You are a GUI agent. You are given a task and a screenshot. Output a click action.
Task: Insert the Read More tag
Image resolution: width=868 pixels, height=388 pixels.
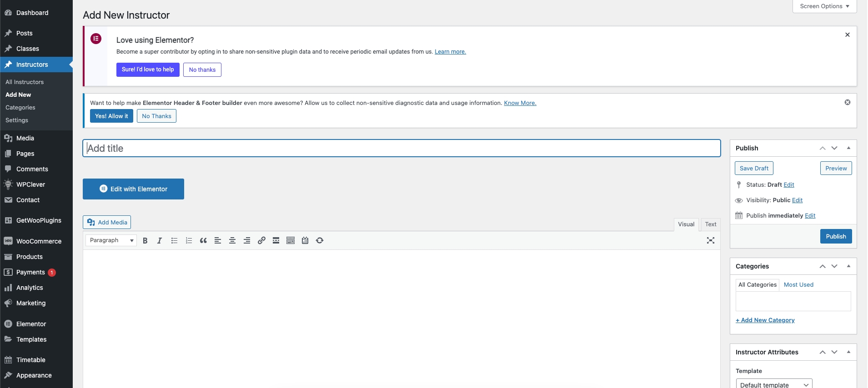276,241
